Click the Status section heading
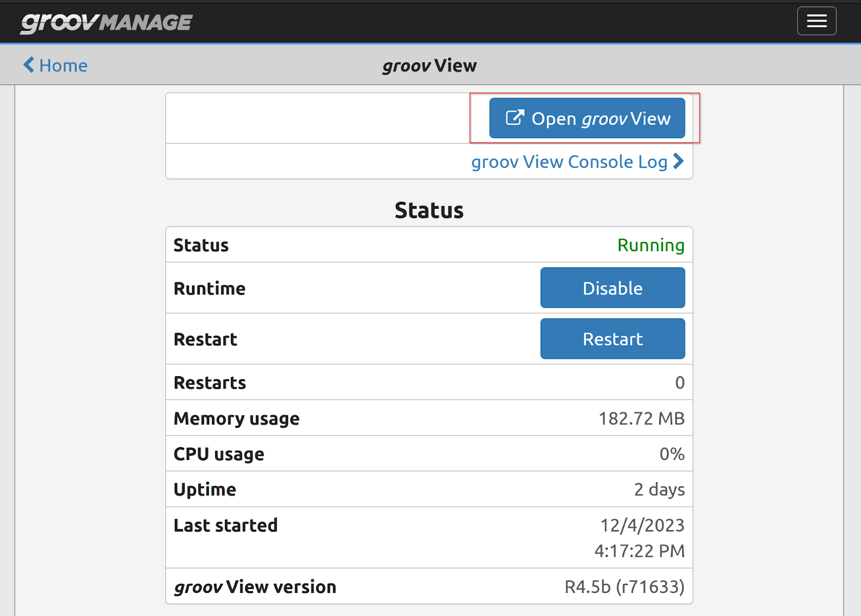 pos(429,210)
